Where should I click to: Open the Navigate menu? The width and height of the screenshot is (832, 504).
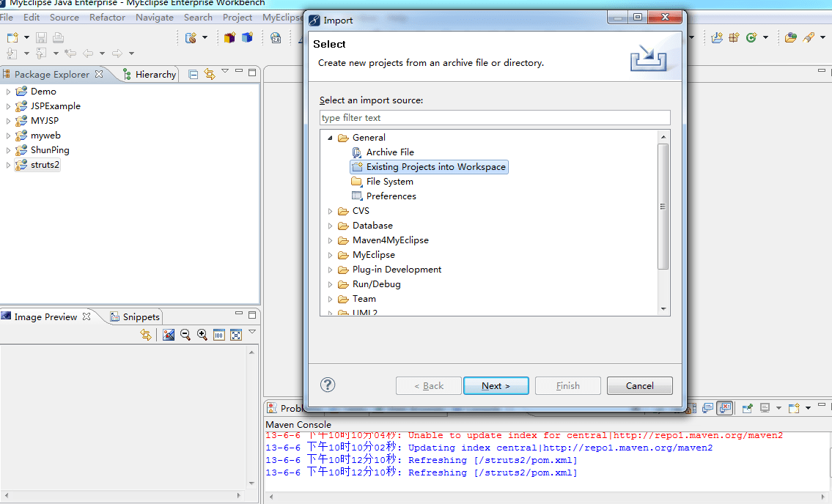tap(155, 17)
